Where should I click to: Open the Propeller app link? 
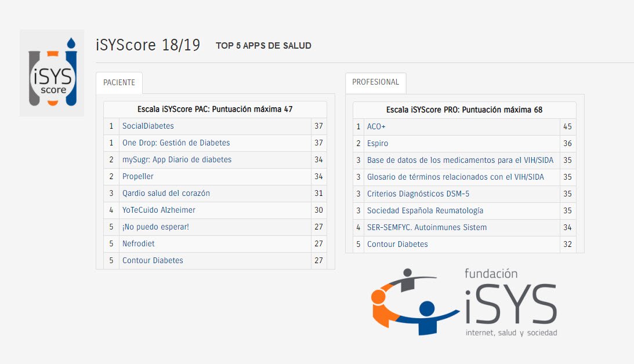click(138, 177)
